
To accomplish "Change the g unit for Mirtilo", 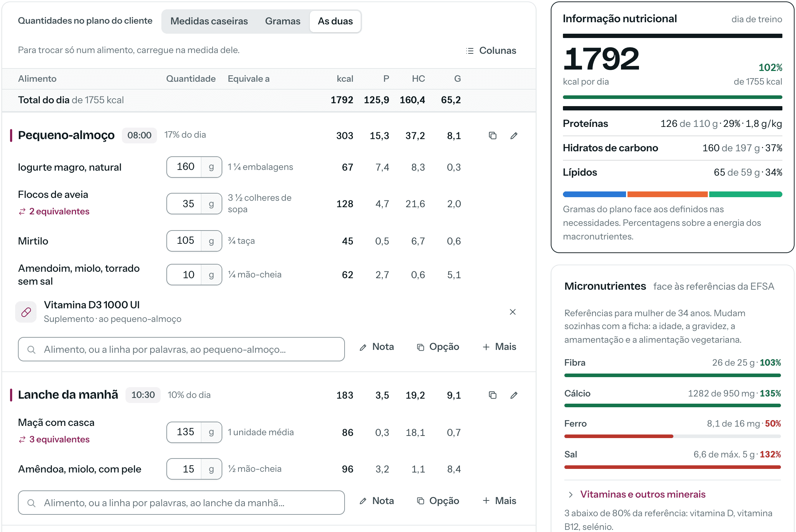I will (212, 241).
